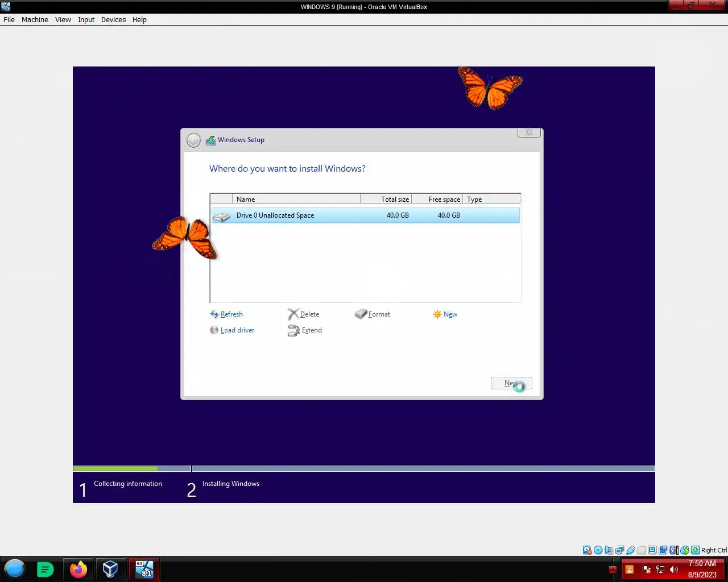Image resolution: width=728 pixels, height=582 pixels.
Task: Click the 40.0 GB free space value
Action: pyautogui.click(x=449, y=215)
